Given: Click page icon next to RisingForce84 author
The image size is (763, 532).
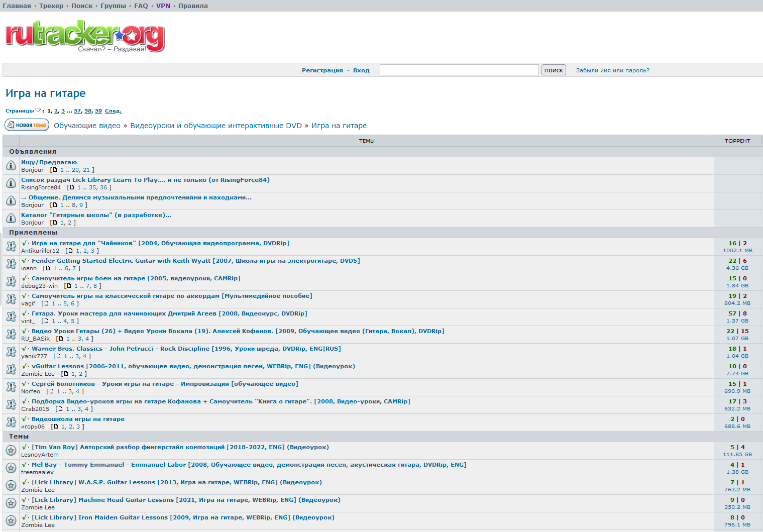Looking at the screenshot, I should [71, 187].
